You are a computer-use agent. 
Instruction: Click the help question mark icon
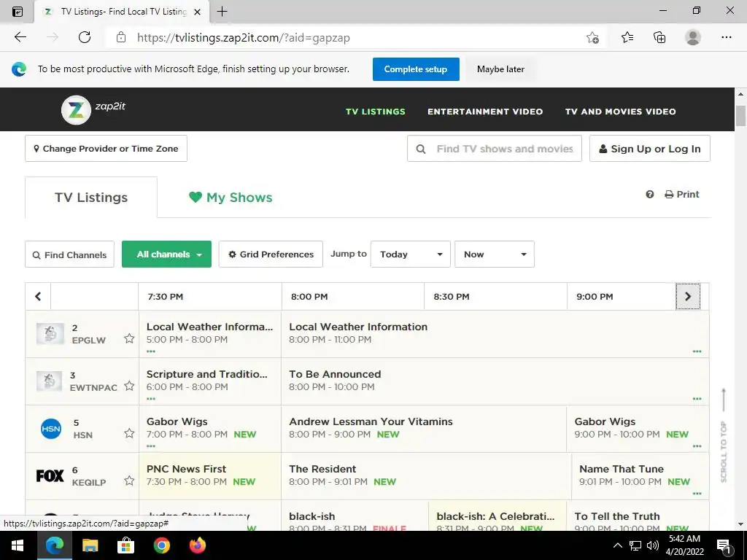point(649,194)
